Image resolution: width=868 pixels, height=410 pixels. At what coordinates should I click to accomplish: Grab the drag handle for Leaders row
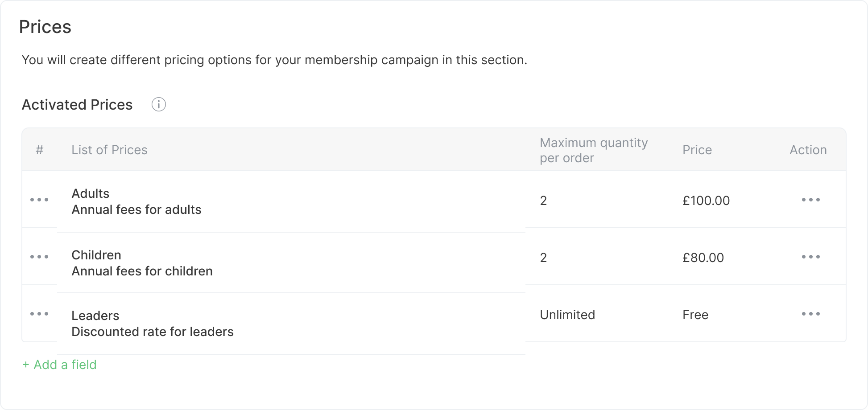tap(39, 314)
